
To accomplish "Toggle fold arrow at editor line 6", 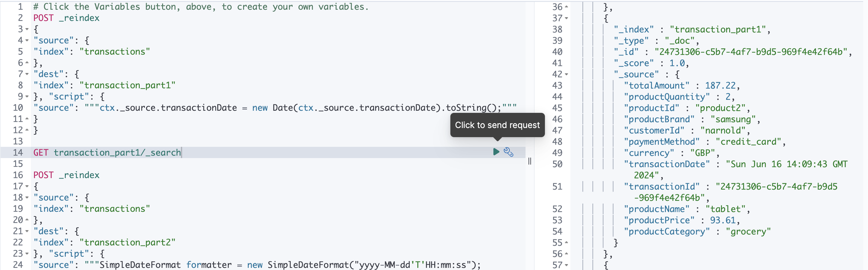I will tap(27, 63).
